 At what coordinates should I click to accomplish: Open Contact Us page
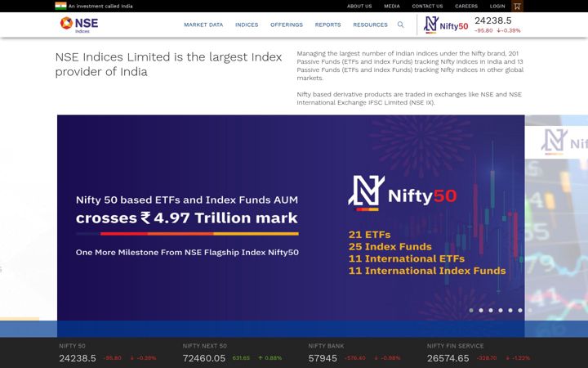click(427, 6)
